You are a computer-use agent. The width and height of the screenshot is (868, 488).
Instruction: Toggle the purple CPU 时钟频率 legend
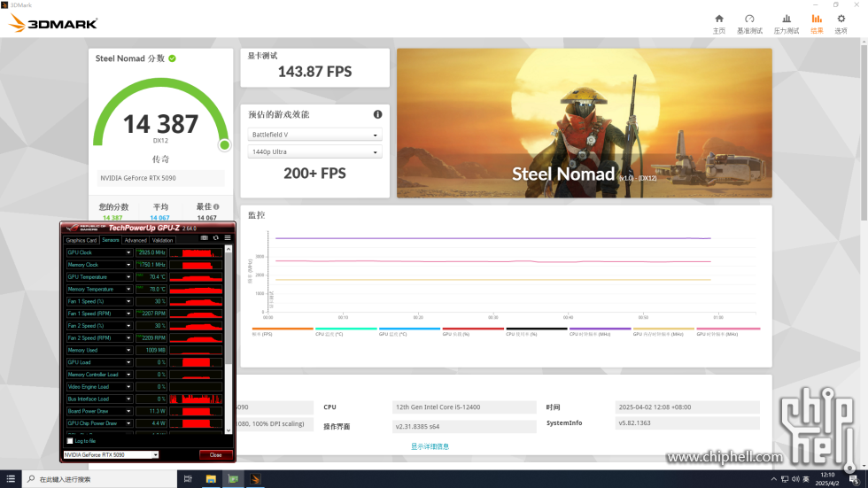(x=601, y=331)
